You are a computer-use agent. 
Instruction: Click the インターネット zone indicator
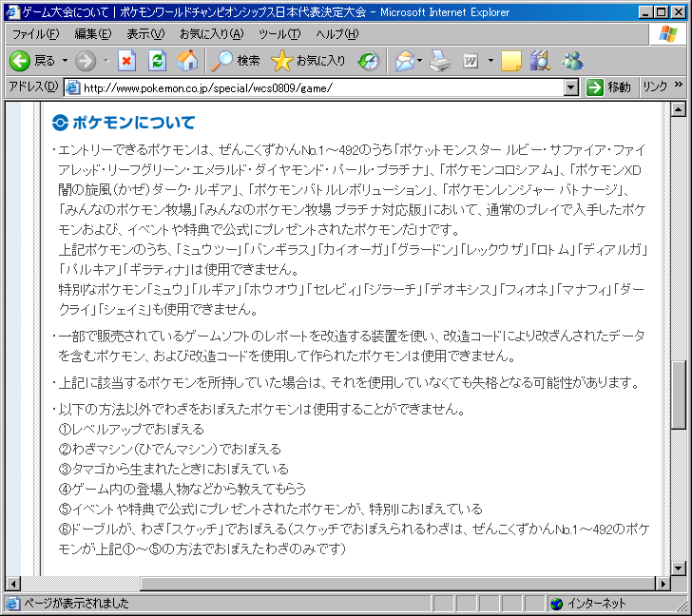point(588,604)
